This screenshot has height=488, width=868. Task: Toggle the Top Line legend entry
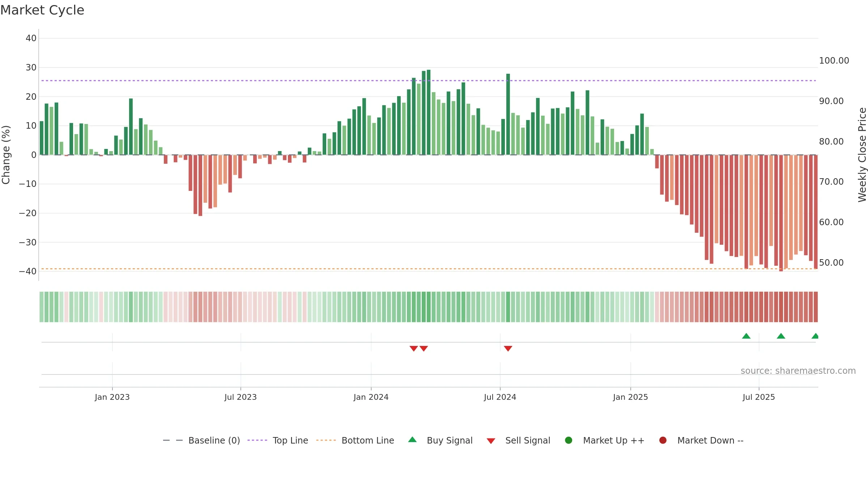(278, 440)
